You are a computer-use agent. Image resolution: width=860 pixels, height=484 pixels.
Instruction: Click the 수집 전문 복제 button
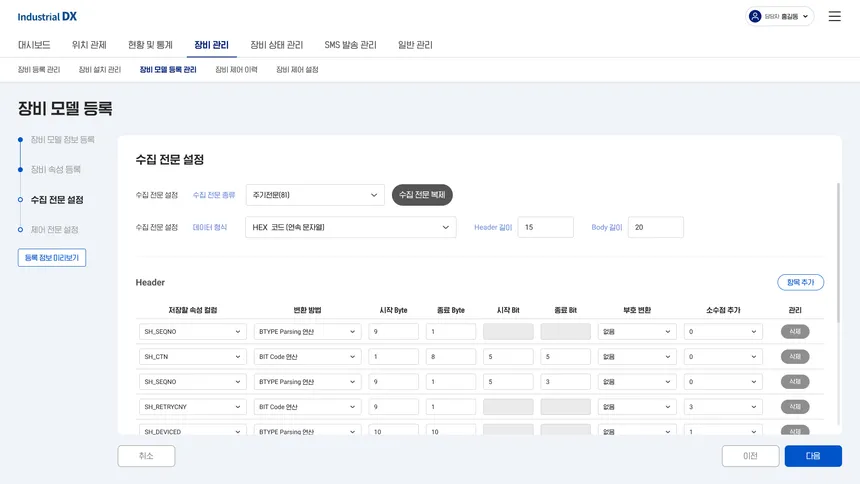[x=422, y=195]
